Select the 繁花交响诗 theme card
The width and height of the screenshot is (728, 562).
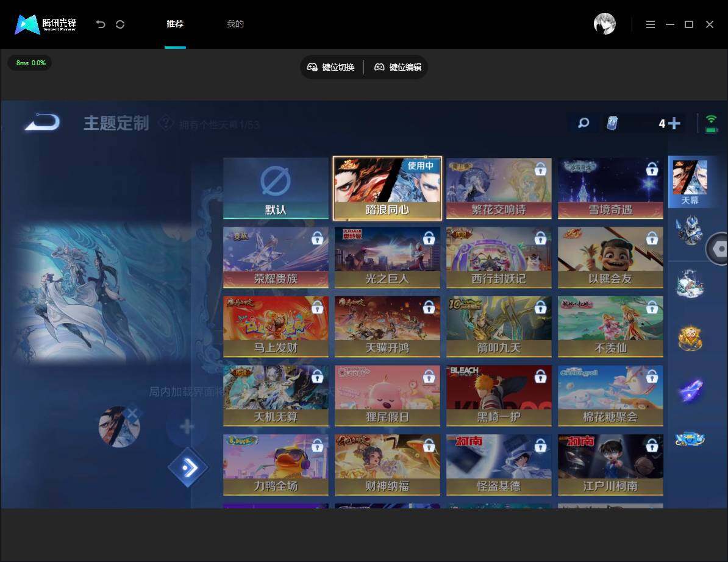pos(499,188)
